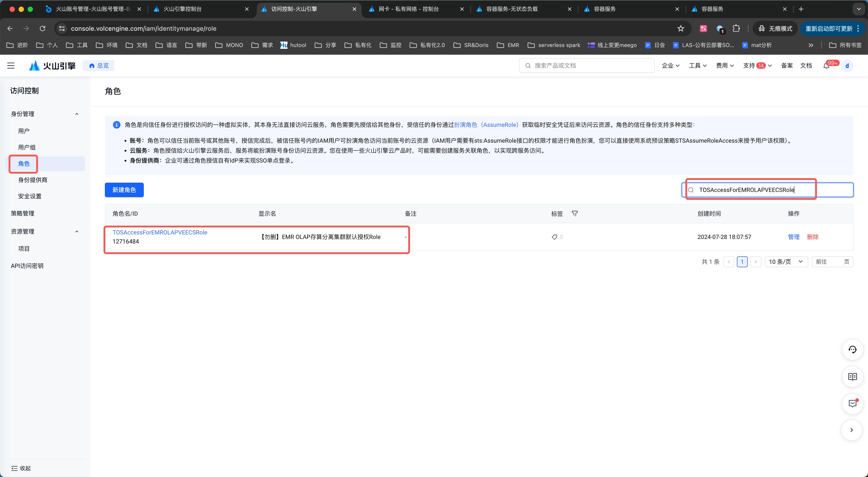Image resolution: width=868 pixels, height=477 pixels.
Task: Click the browser extensions puzzle icon
Action: point(736,29)
